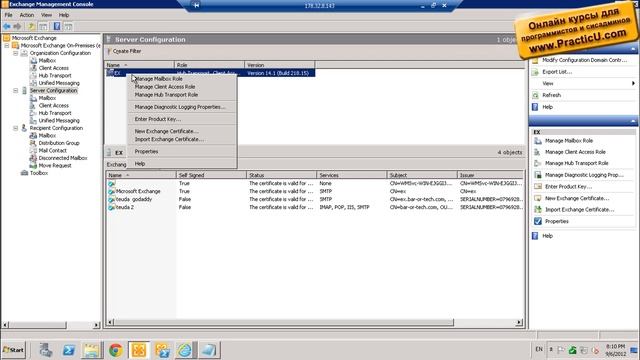Click the EN language indicator in tray
This screenshot has height=360, width=640.
point(539,349)
